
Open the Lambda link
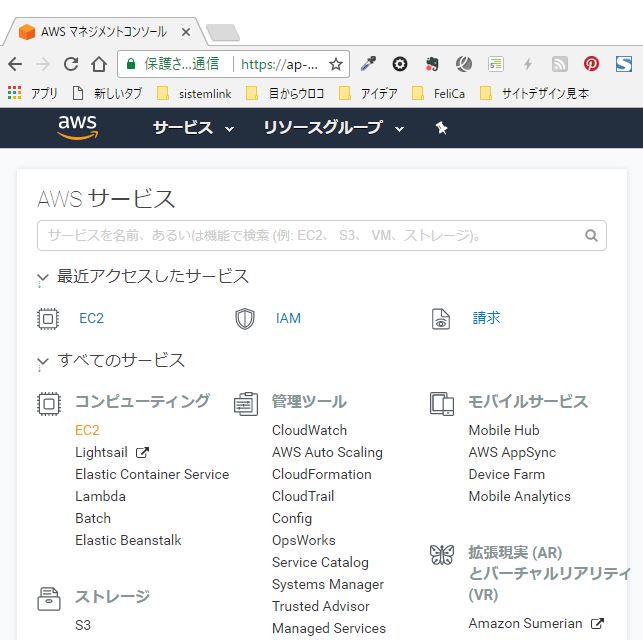pos(100,496)
